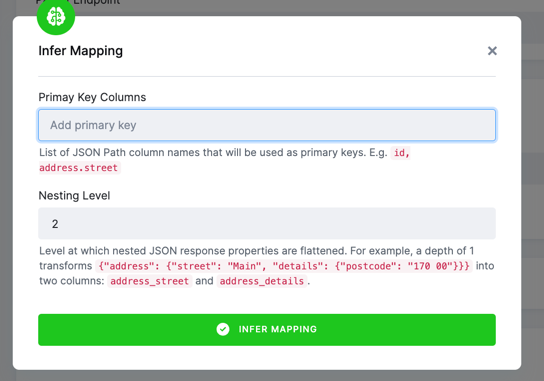Image resolution: width=544 pixels, height=381 pixels.
Task: Click the 'Infer Mapping' dialog title
Action: (80, 51)
